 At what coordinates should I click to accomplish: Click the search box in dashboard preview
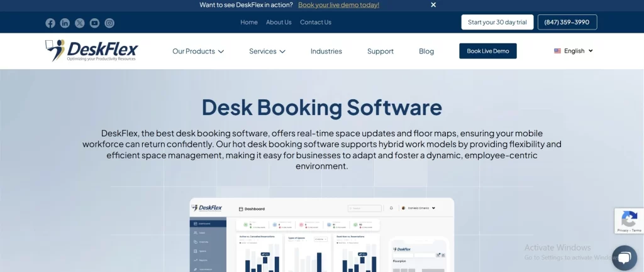(364, 209)
